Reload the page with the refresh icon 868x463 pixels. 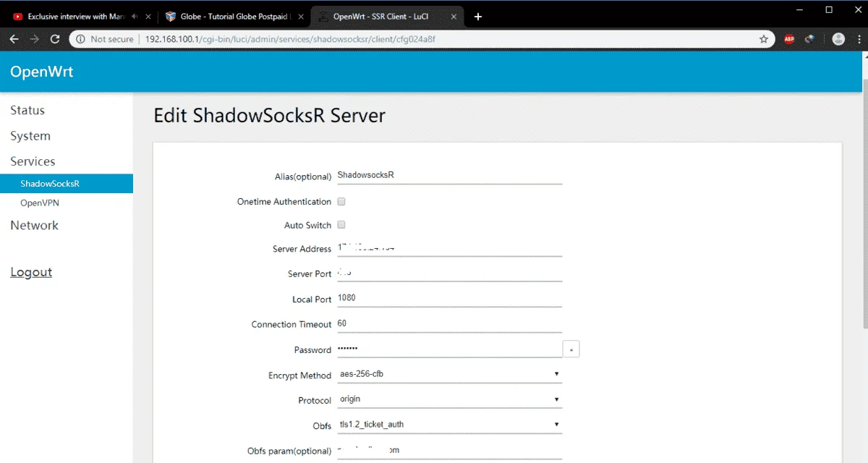click(x=55, y=39)
